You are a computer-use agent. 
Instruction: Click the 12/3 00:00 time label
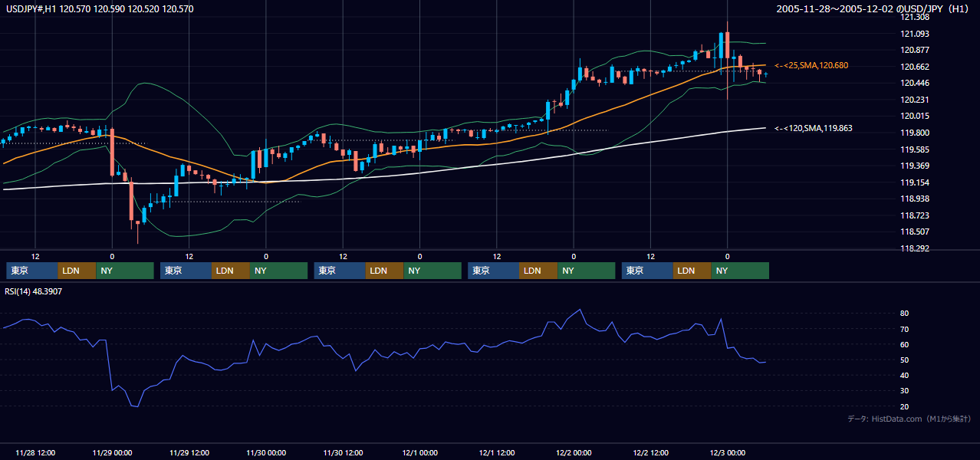coord(727,452)
